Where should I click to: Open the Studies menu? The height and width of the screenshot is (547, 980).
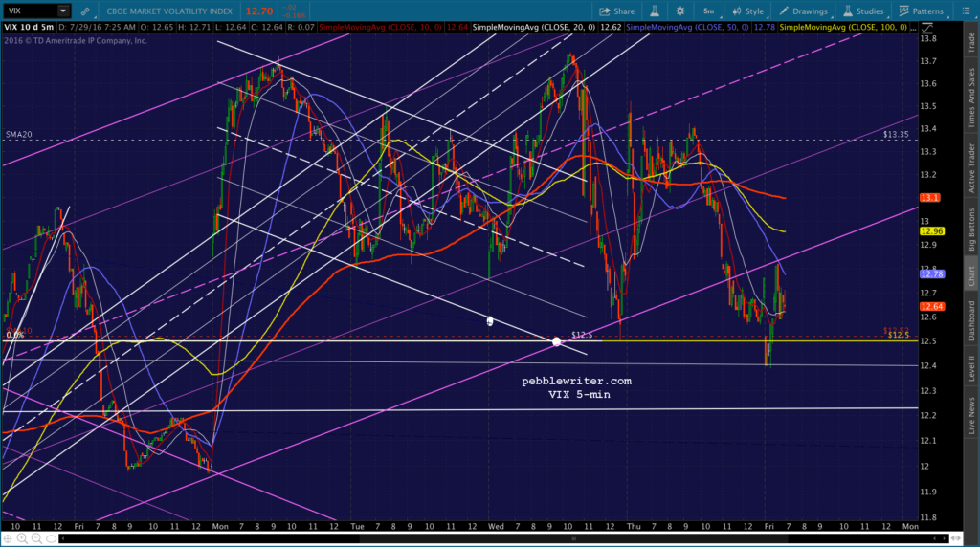click(x=863, y=11)
